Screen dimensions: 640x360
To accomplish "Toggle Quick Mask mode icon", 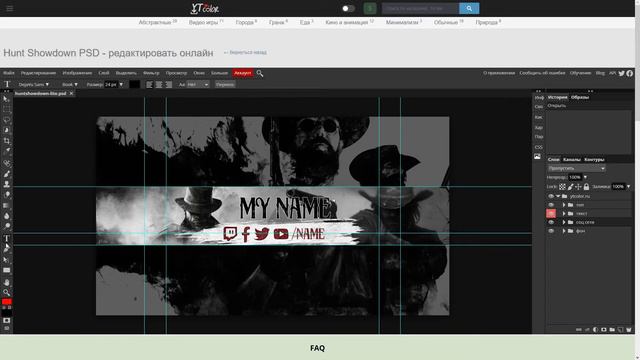I will 7,320.
